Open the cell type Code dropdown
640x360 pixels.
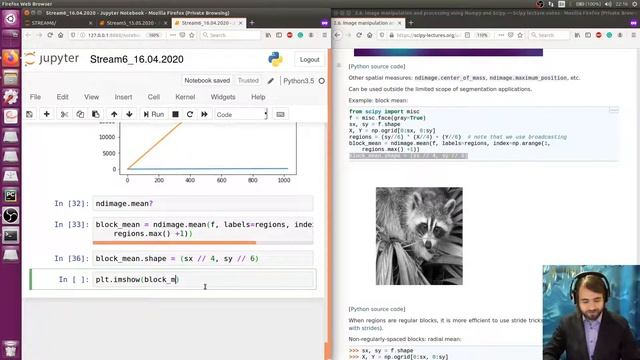click(241, 115)
